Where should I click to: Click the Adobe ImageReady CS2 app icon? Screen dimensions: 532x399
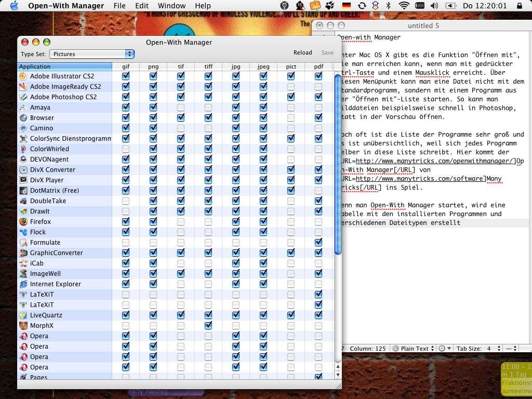(23, 87)
